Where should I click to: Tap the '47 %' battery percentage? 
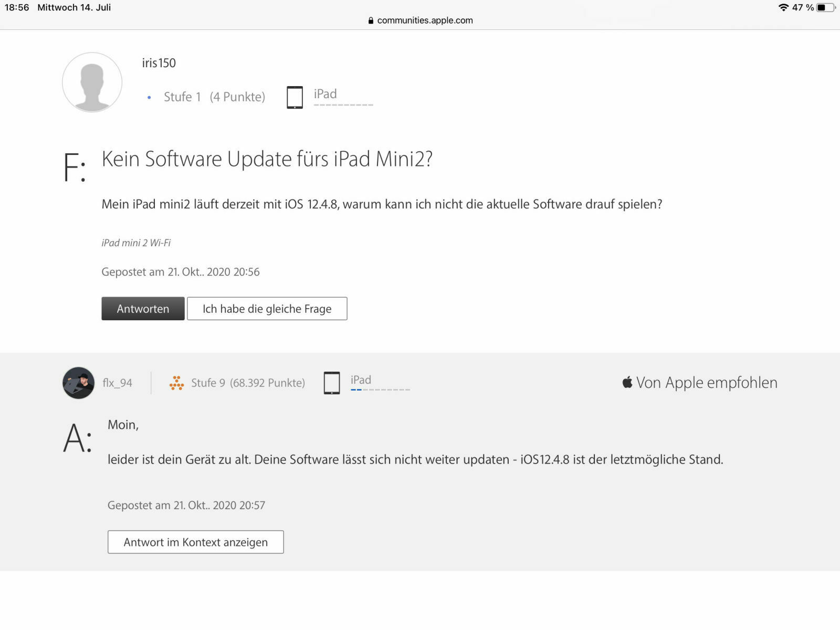[803, 7]
